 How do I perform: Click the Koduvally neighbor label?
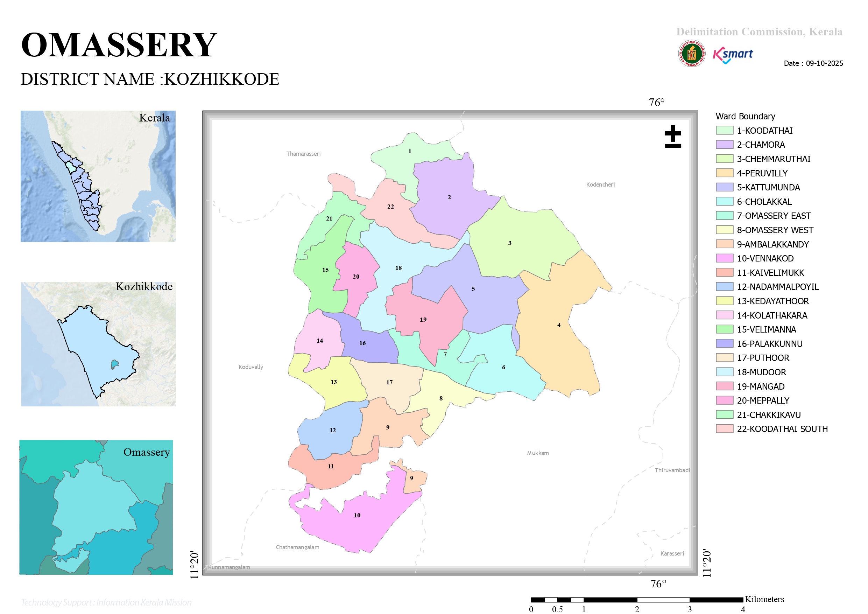click(250, 367)
